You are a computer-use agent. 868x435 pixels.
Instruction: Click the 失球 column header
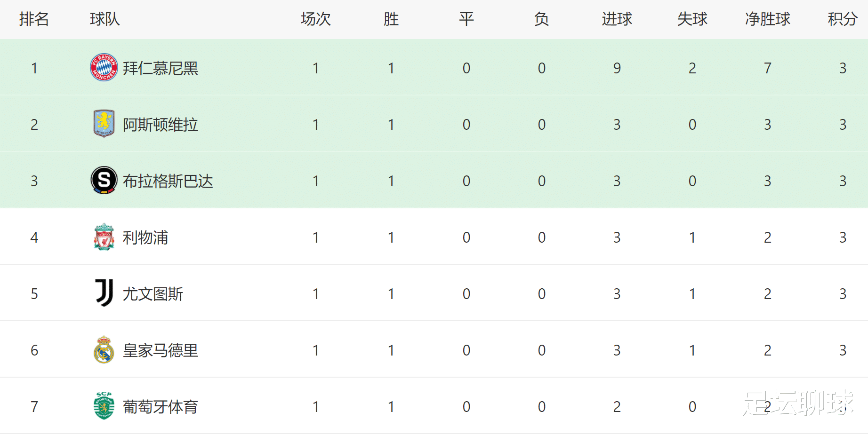(692, 19)
